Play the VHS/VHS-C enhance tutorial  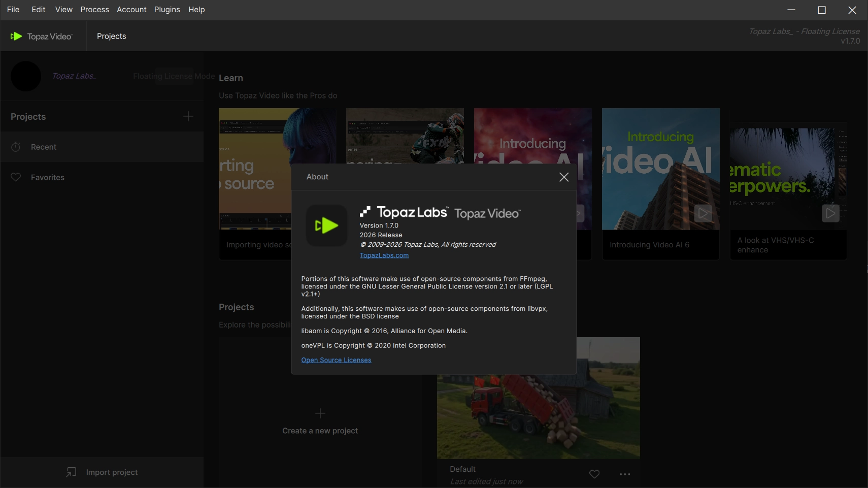(830, 213)
